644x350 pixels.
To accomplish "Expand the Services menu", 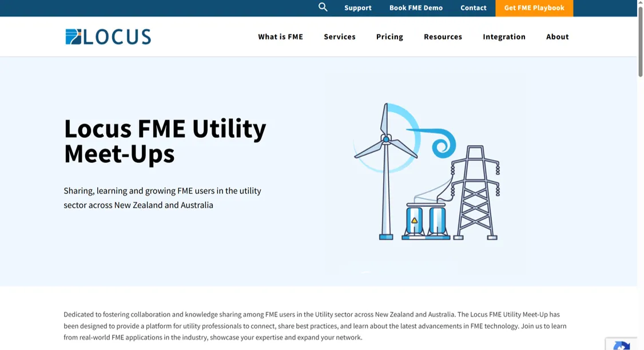I will coord(340,37).
